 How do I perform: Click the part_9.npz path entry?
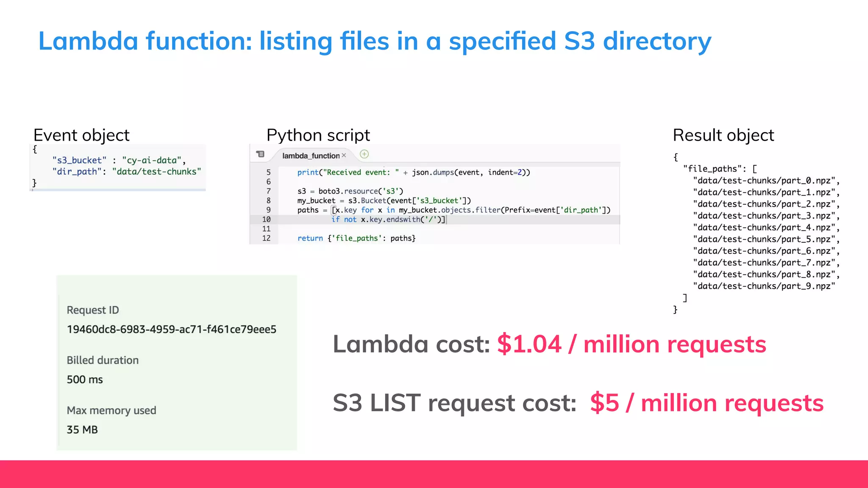point(764,286)
